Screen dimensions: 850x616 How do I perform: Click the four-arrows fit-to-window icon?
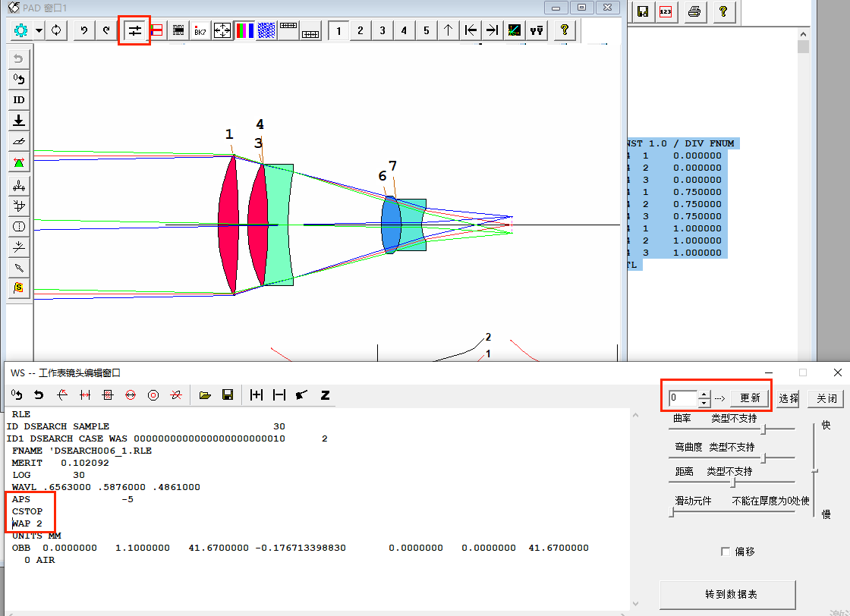(222, 30)
